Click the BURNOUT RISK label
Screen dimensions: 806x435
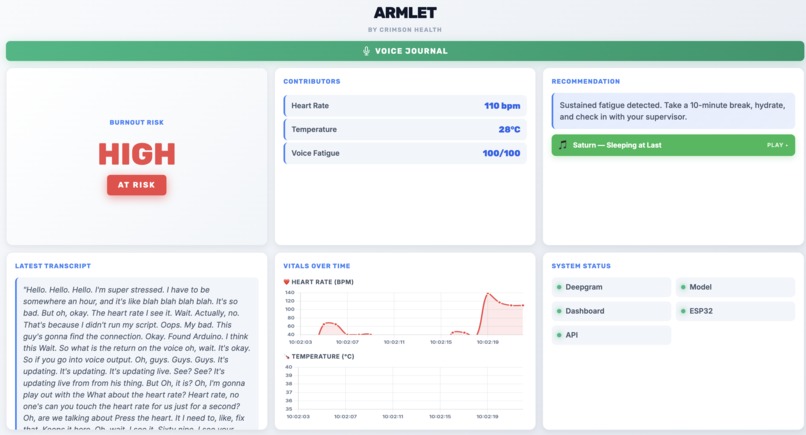click(x=137, y=122)
